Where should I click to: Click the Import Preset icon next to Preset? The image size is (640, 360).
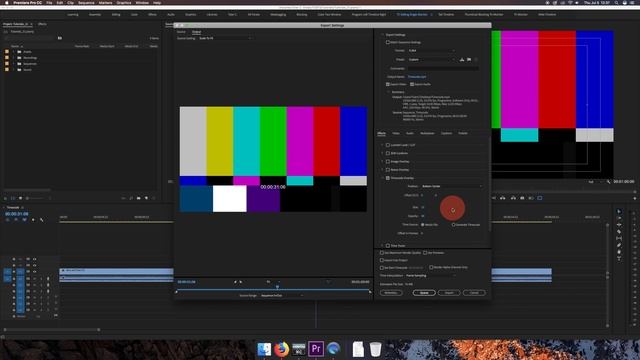[469, 60]
